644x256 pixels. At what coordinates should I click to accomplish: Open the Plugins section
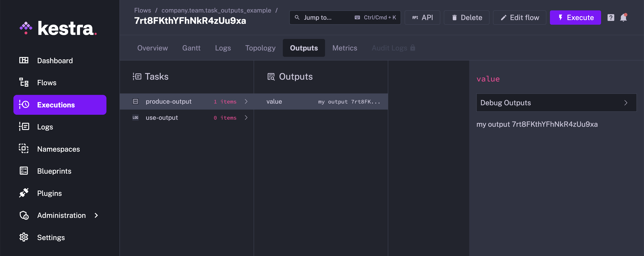point(49,193)
